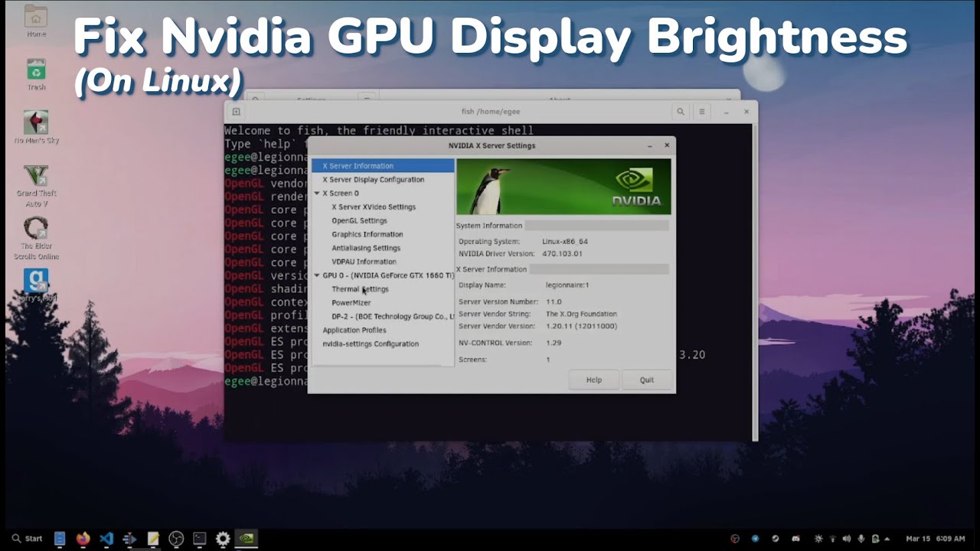The height and width of the screenshot is (551, 980).
Task: Open Visual Studio Code from the taskbar
Action: coord(106,539)
